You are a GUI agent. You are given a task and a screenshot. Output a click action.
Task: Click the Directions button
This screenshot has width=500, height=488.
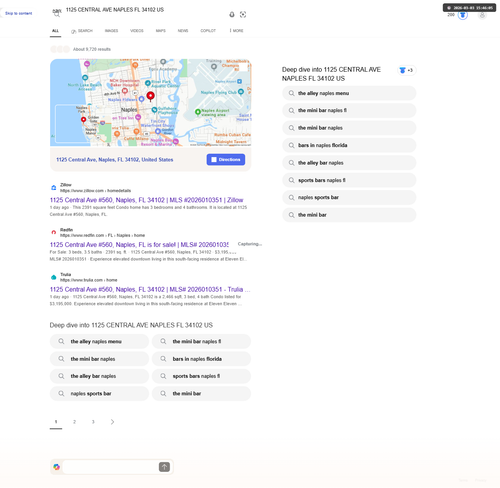pyautogui.click(x=226, y=159)
